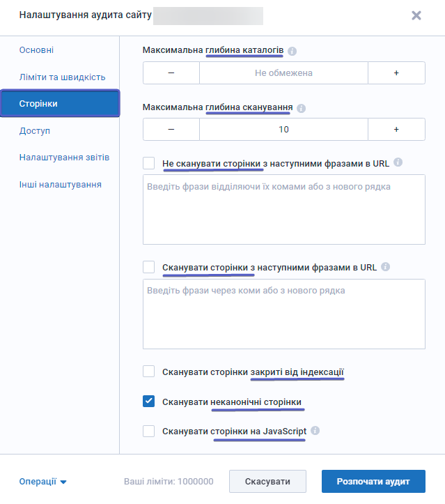This screenshot has width=445, height=504.
Task: Uncheck scanning of non-canonical pages
Action: (148, 401)
